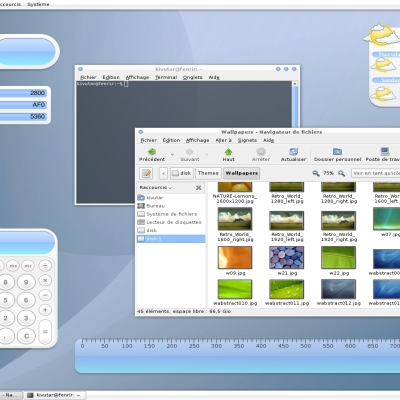This screenshot has height=400, width=400.
Task: Click the Suivant forward arrow icon
Action: click(190, 152)
